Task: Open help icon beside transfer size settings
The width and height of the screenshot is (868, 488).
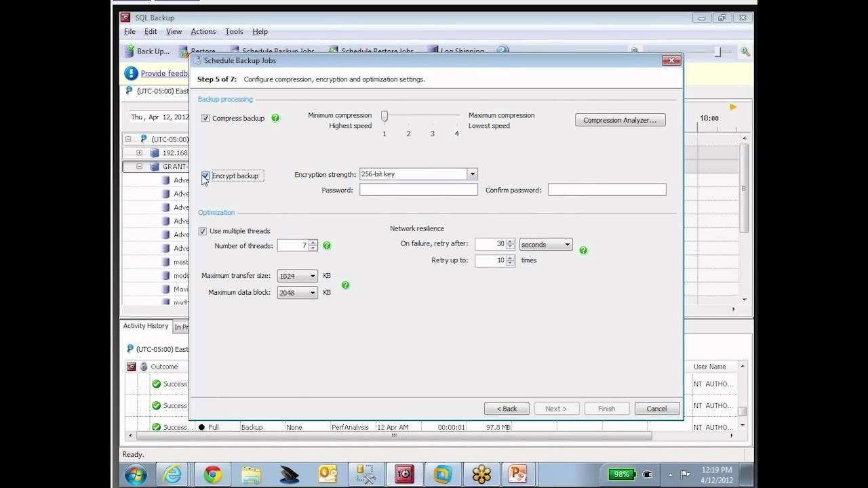Action: tap(345, 285)
